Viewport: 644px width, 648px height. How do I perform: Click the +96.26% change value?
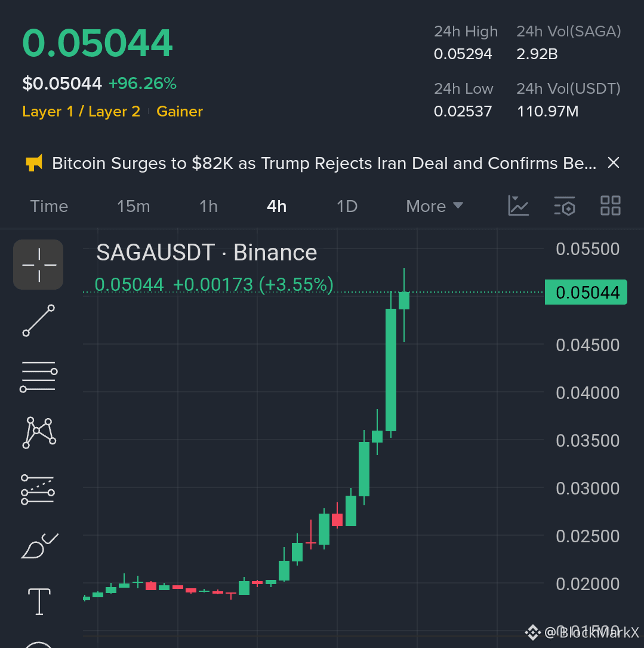click(143, 84)
